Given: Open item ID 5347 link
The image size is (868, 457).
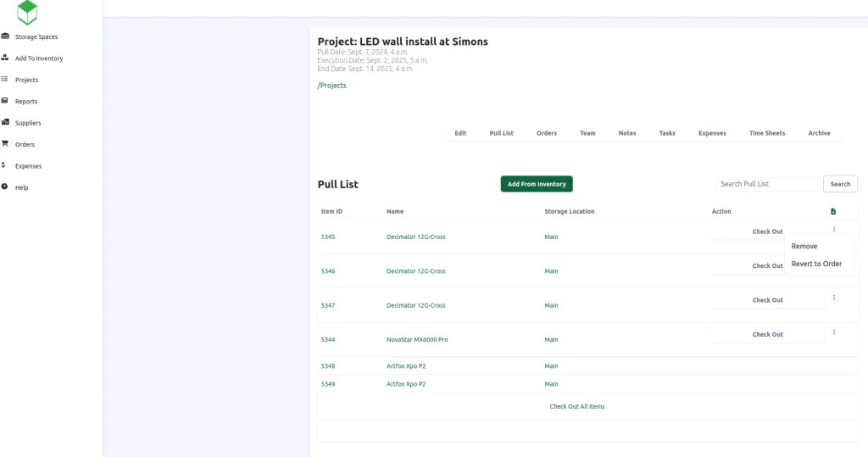Looking at the screenshot, I should [x=328, y=305].
